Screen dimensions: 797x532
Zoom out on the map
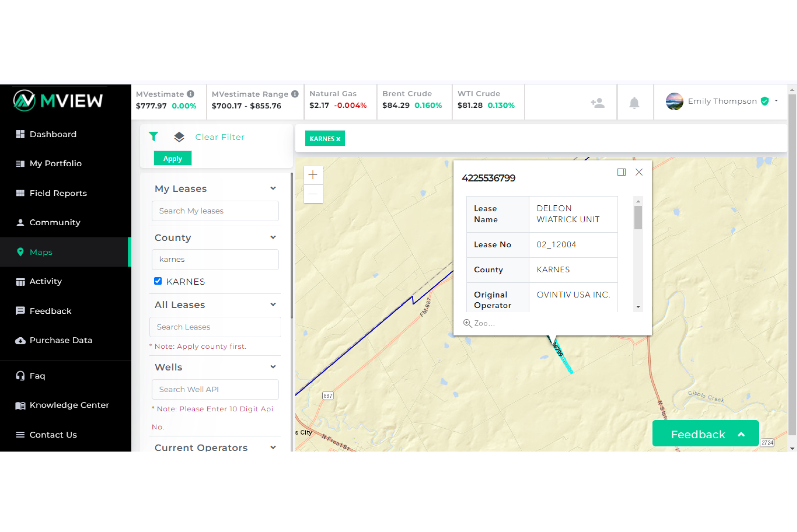click(313, 194)
